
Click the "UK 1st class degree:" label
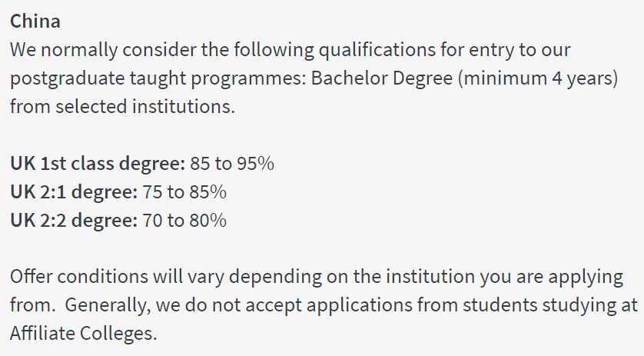pos(98,163)
